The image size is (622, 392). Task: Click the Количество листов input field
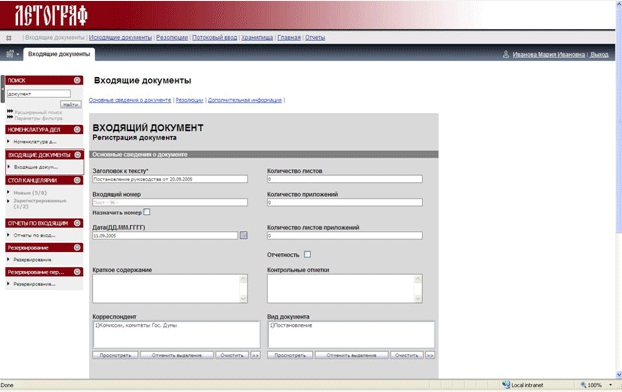pyautogui.click(x=345, y=179)
